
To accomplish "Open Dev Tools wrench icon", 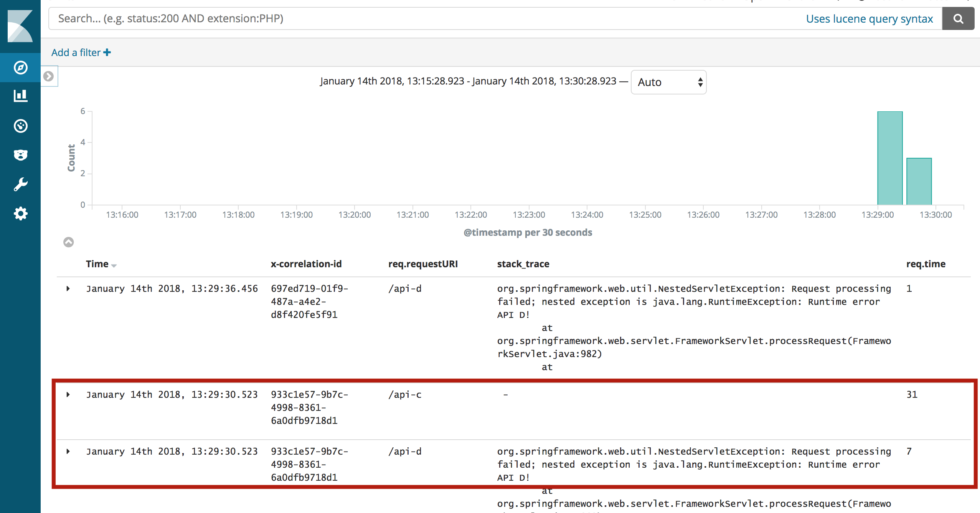I will 20,184.
